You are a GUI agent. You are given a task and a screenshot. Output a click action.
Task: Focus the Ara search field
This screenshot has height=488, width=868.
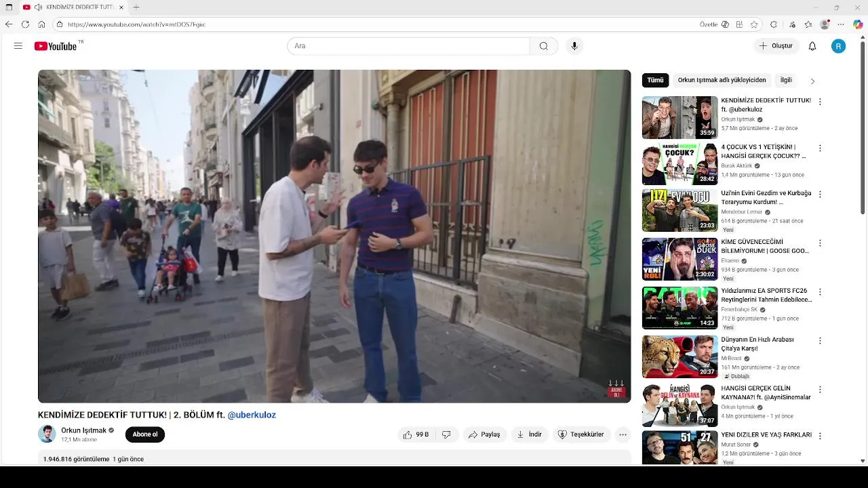coord(408,46)
